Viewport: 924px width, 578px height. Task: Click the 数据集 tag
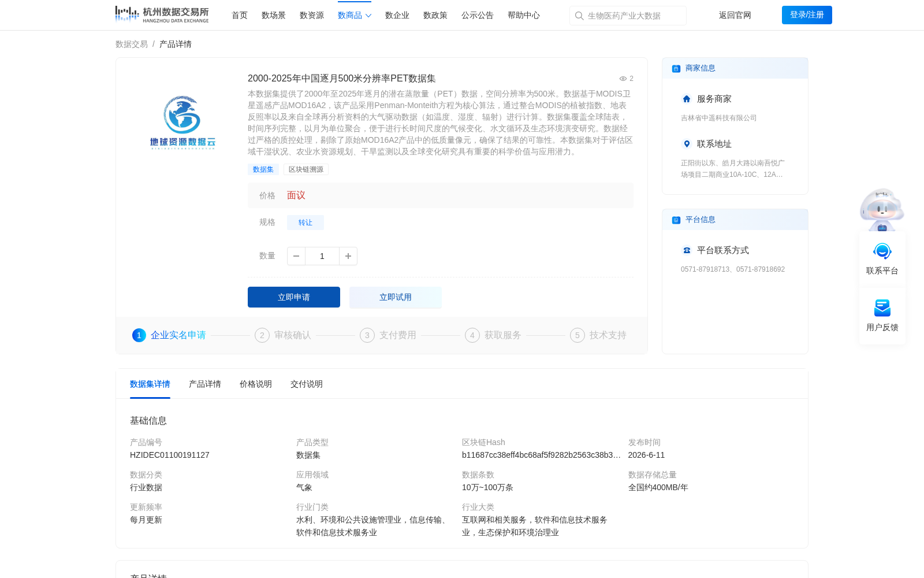263,169
